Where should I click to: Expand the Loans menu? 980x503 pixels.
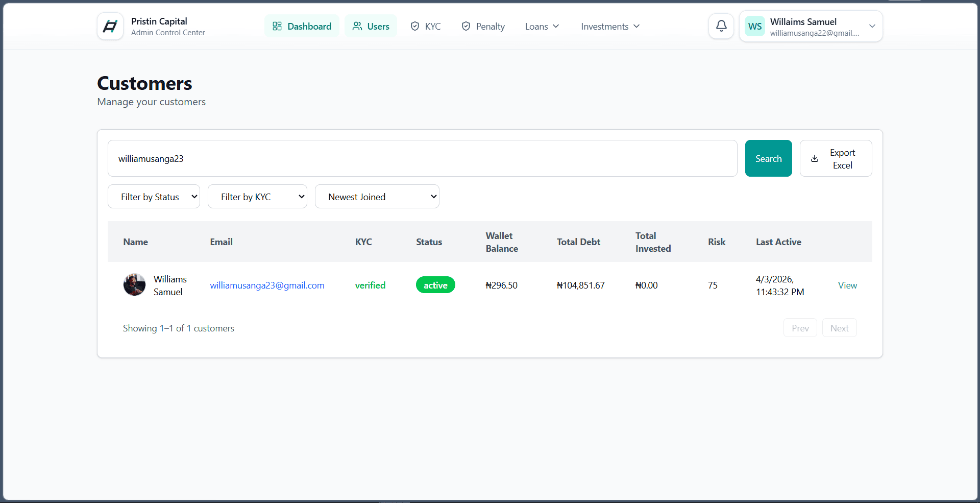[542, 26]
